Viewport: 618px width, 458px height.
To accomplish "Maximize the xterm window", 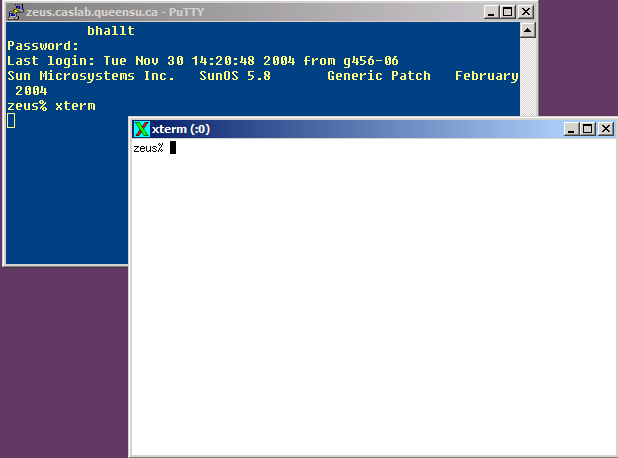I will (588, 129).
